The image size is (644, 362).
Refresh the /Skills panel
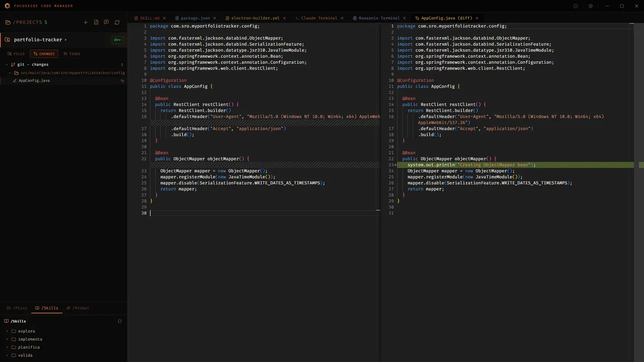[x=120, y=321]
